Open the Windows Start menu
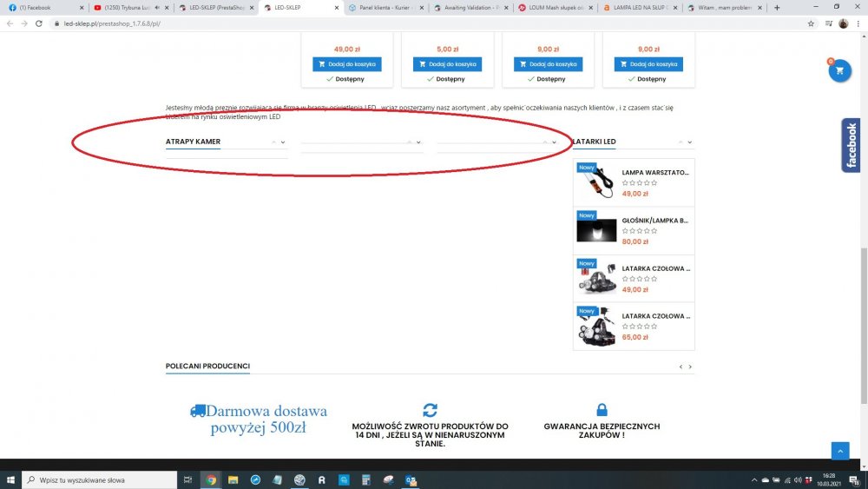The width and height of the screenshot is (868, 489). (10, 479)
